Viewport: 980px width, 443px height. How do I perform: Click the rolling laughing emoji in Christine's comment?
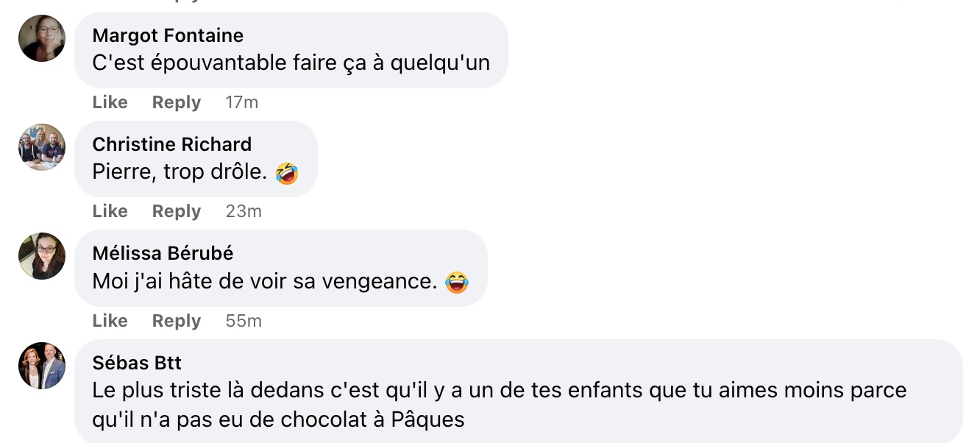tap(287, 173)
